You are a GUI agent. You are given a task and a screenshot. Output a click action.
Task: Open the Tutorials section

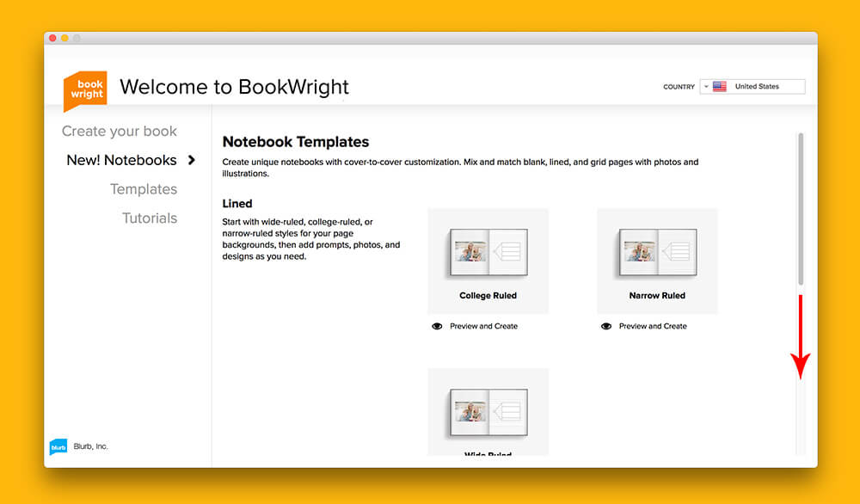150,218
